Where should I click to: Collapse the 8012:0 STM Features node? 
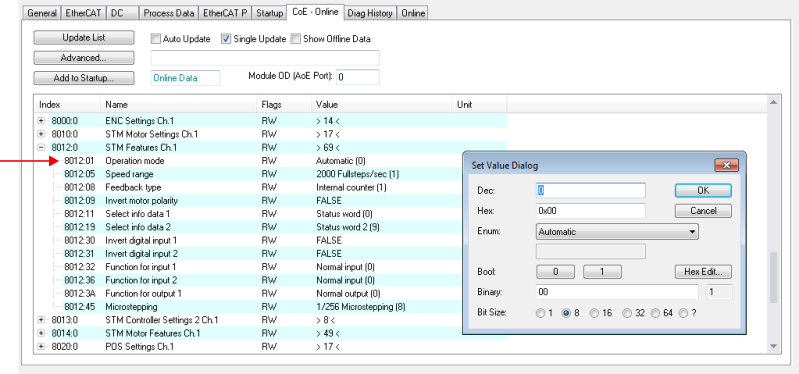pos(41,148)
